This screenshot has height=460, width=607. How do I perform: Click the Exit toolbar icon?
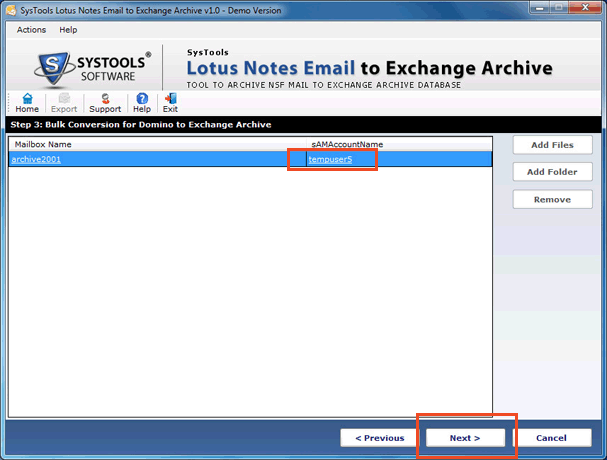(x=170, y=103)
